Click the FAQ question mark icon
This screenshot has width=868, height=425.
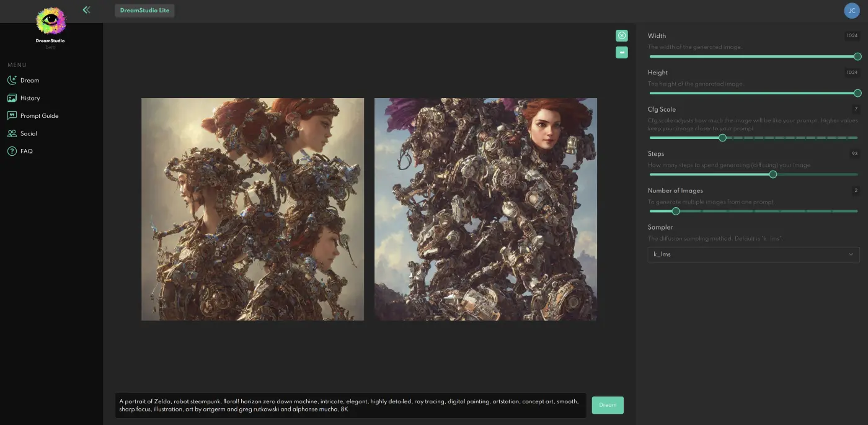point(12,151)
